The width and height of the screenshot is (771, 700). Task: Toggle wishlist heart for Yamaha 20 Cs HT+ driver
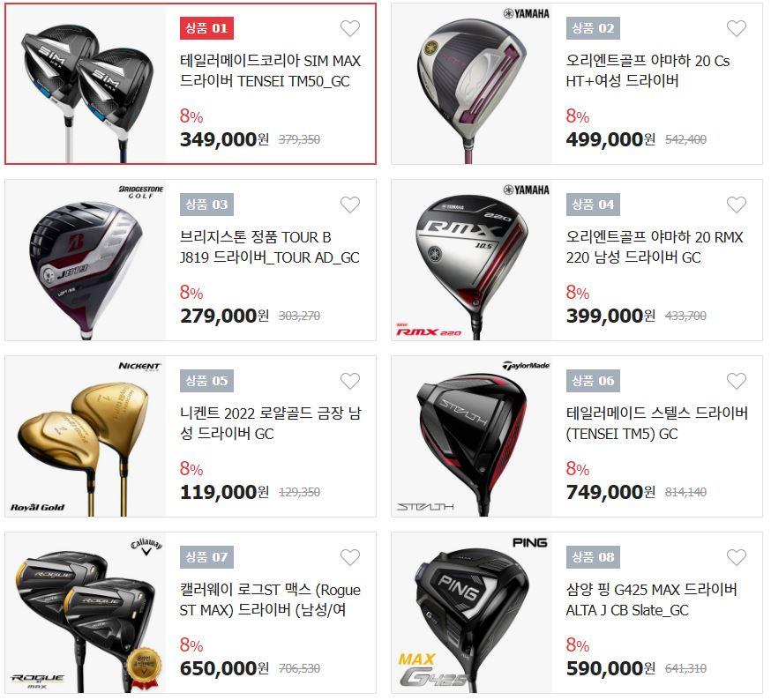click(x=736, y=28)
